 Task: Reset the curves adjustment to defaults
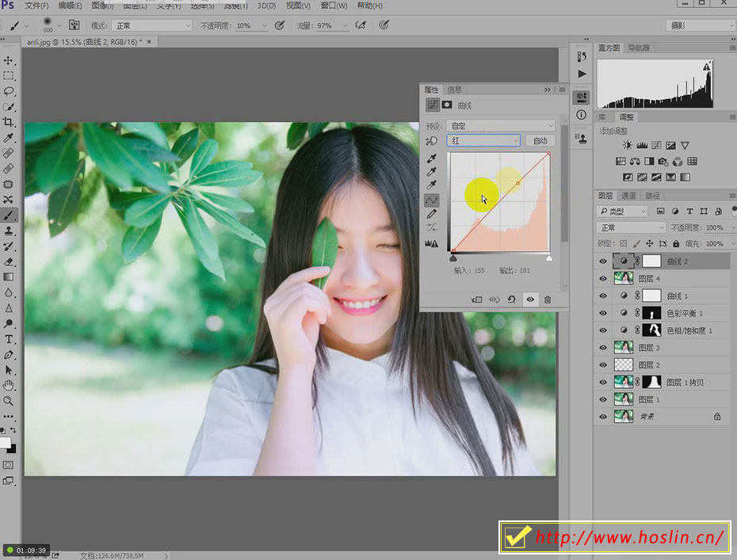(x=512, y=299)
